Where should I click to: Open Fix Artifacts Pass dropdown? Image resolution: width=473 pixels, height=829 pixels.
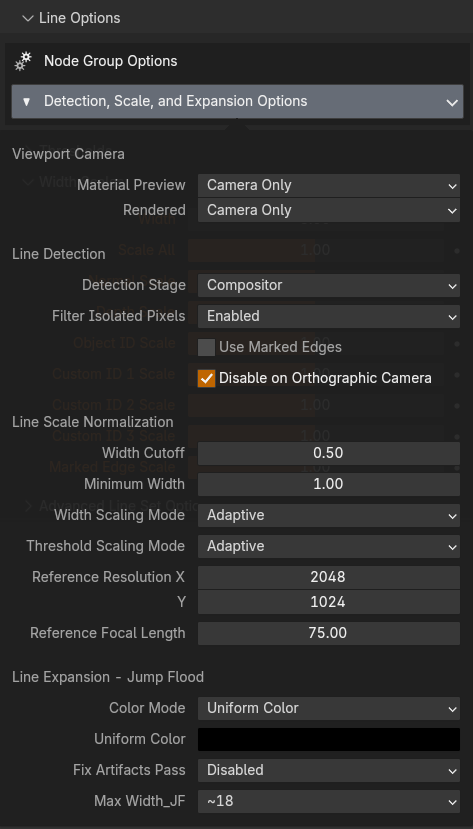pyautogui.click(x=329, y=770)
